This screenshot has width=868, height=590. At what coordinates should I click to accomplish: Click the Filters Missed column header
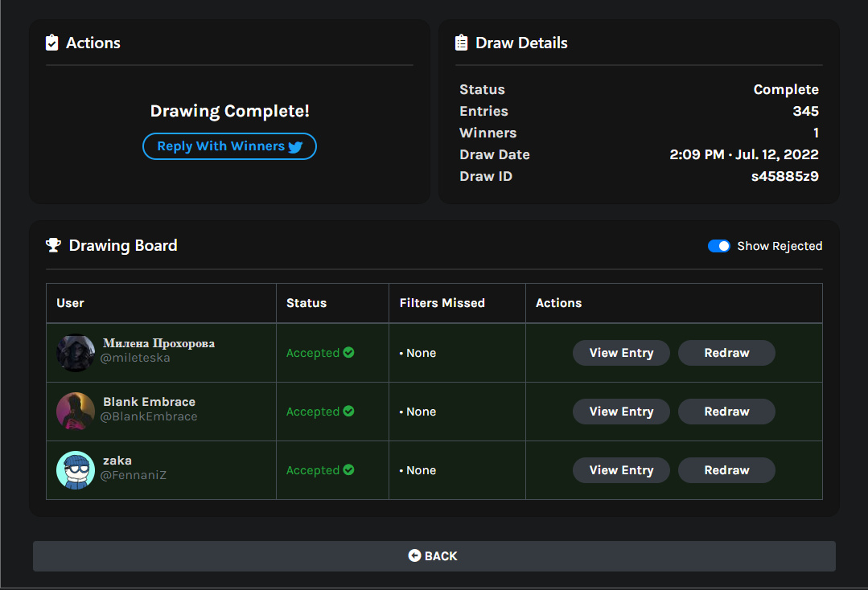pos(442,303)
